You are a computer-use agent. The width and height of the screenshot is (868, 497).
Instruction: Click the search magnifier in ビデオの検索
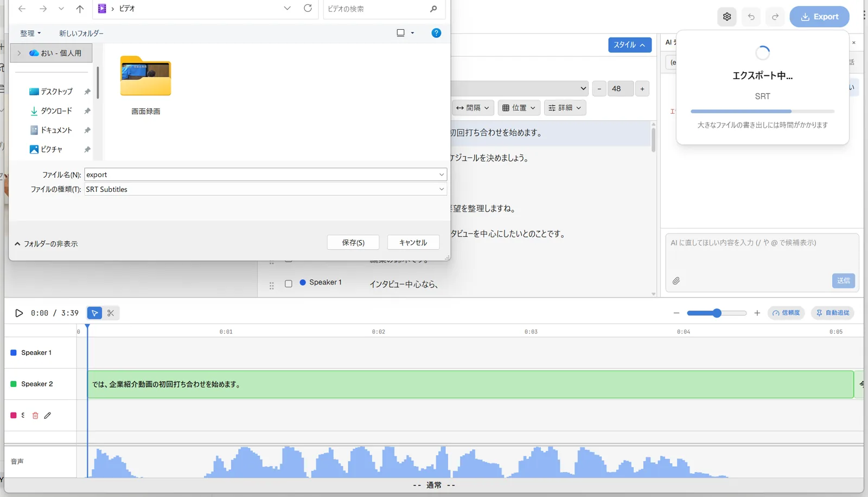433,9
